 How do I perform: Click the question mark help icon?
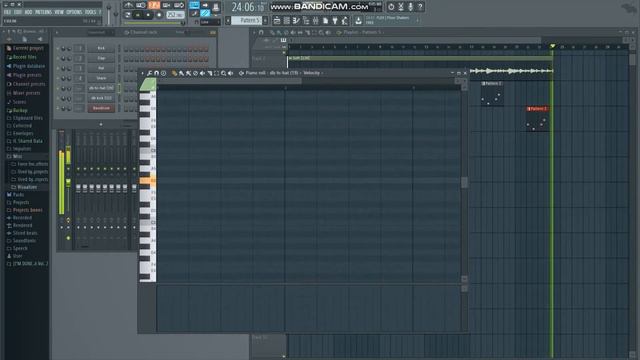[x=420, y=7]
